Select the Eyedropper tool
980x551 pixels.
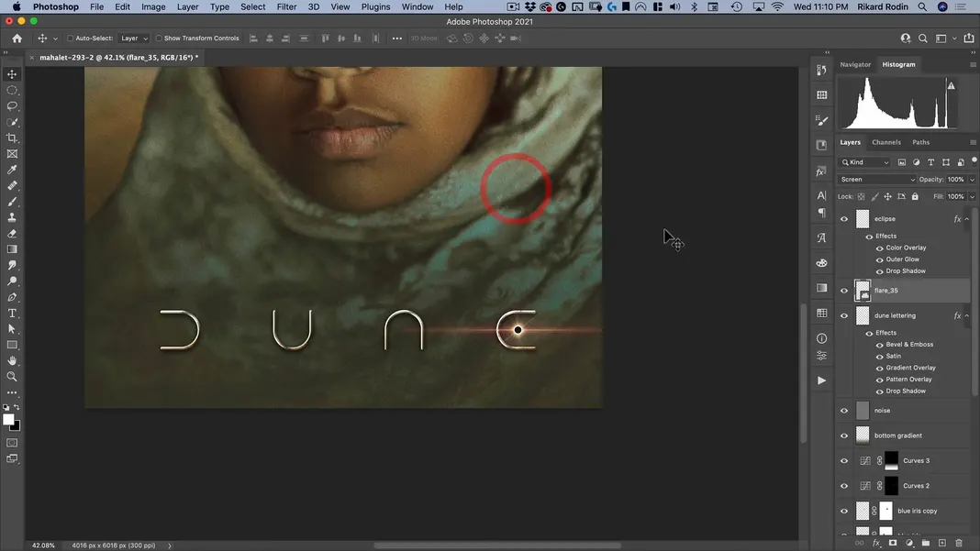pyautogui.click(x=12, y=170)
